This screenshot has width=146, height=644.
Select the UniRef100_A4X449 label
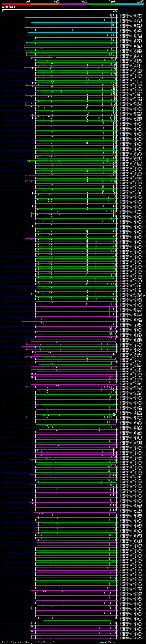pos(131,512)
